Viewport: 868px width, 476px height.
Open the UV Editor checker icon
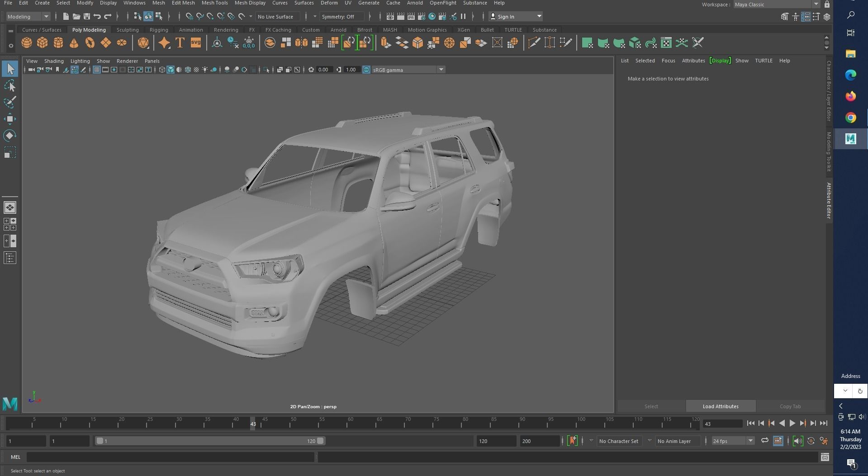pyautogui.click(x=666, y=43)
